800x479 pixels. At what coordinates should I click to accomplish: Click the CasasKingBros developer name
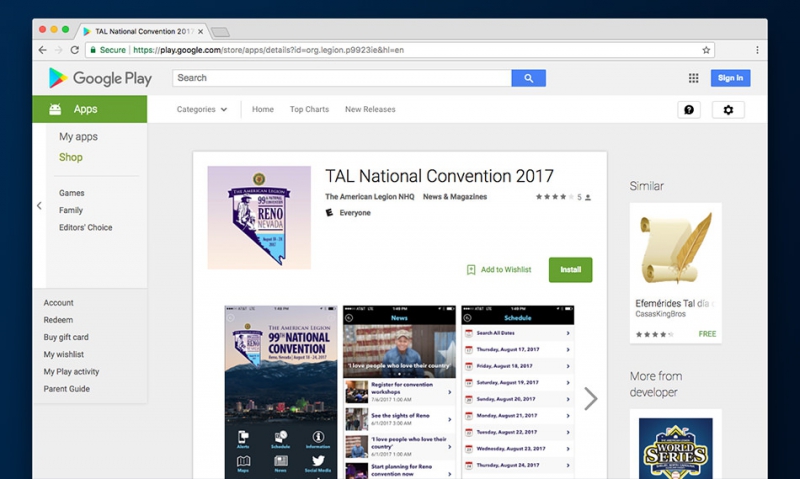coord(660,314)
